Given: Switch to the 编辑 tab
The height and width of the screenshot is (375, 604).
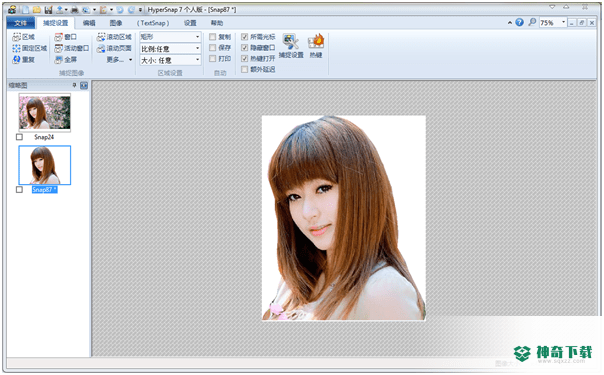Looking at the screenshot, I should coord(89,23).
